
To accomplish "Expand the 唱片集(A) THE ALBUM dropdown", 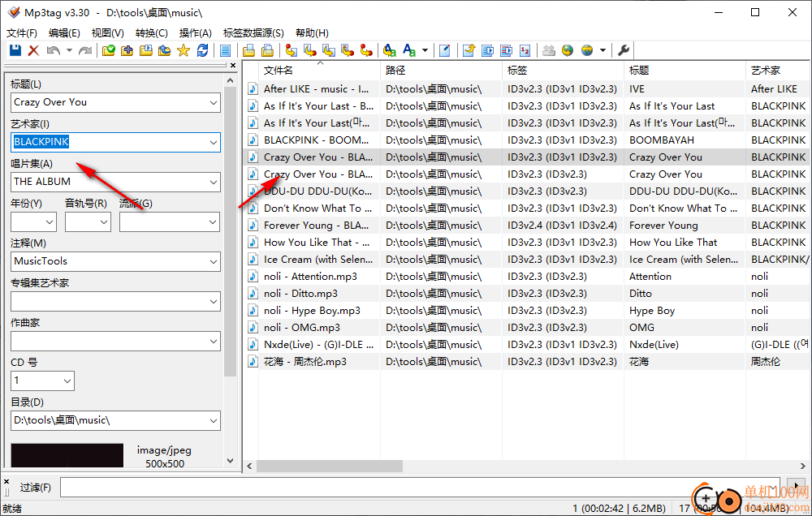I will click(x=214, y=183).
